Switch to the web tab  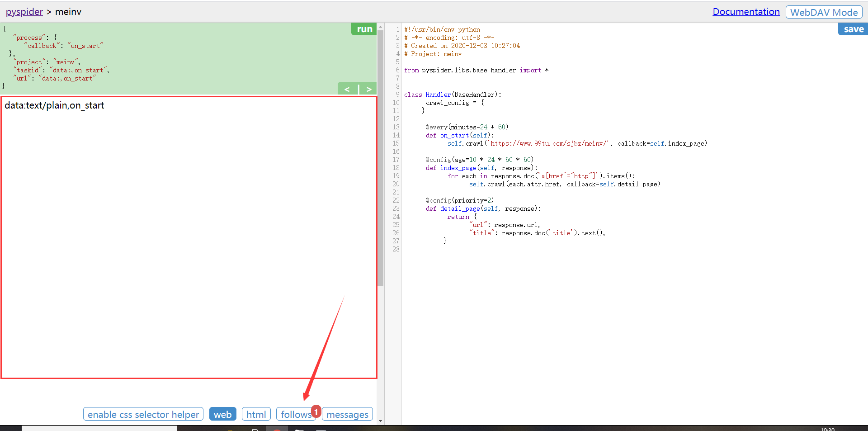[222, 414]
